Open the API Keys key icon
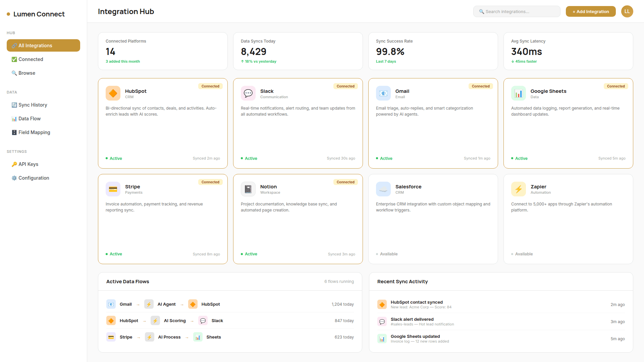The height and width of the screenshot is (362, 644). pyautogui.click(x=14, y=164)
